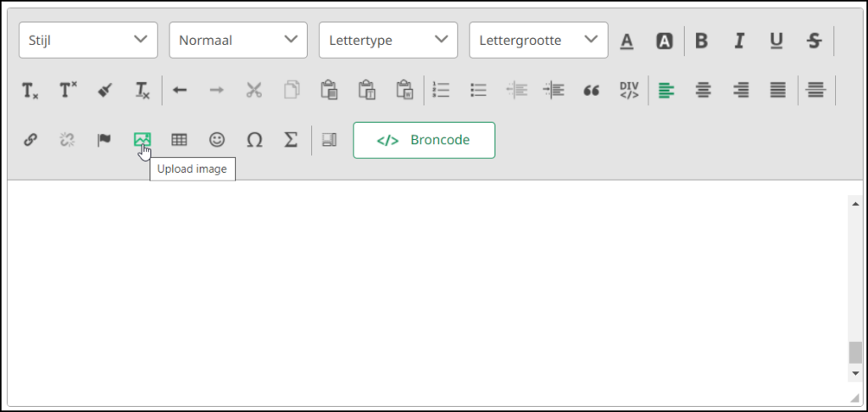Pick a text color
This screenshot has height=412, width=868.
pyautogui.click(x=626, y=41)
